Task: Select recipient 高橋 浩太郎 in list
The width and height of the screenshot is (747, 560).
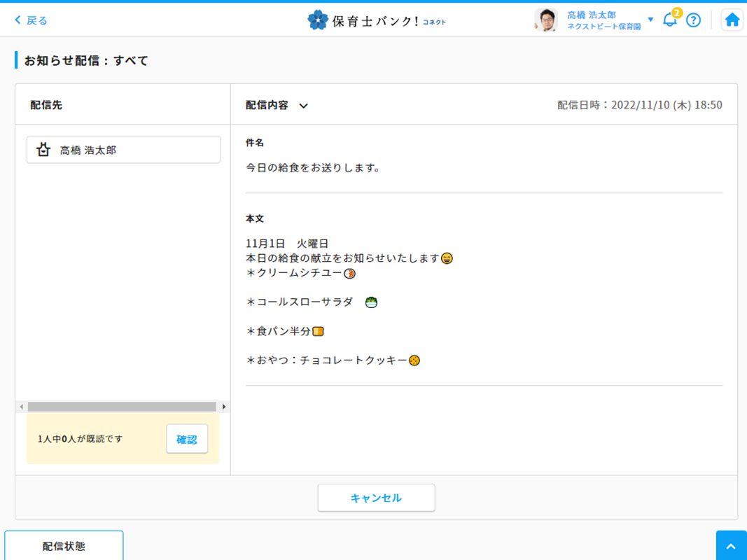Action: (123, 150)
